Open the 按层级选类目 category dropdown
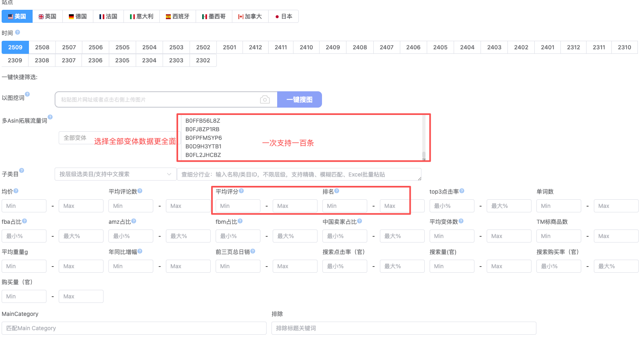The height and width of the screenshot is (342, 644). click(x=115, y=174)
